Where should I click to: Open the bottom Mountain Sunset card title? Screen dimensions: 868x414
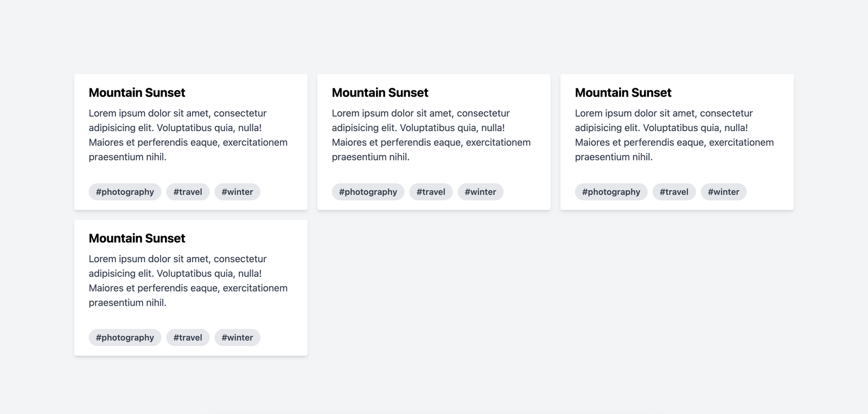pyautogui.click(x=137, y=238)
